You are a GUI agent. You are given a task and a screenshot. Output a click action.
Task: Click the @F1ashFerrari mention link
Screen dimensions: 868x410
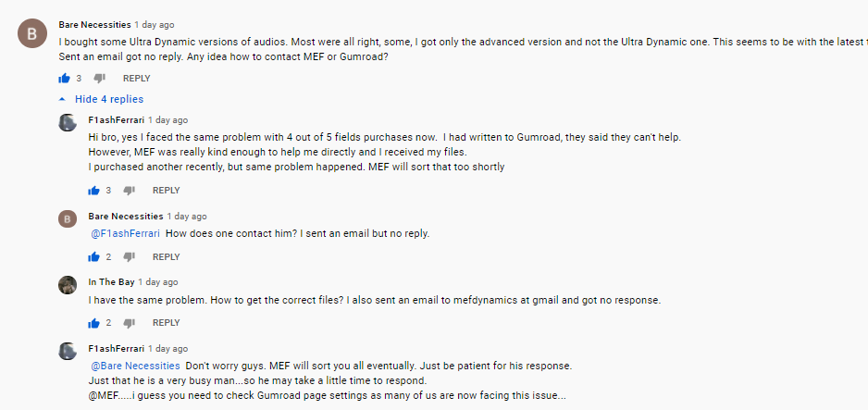pyautogui.click(x=125, y=233)
